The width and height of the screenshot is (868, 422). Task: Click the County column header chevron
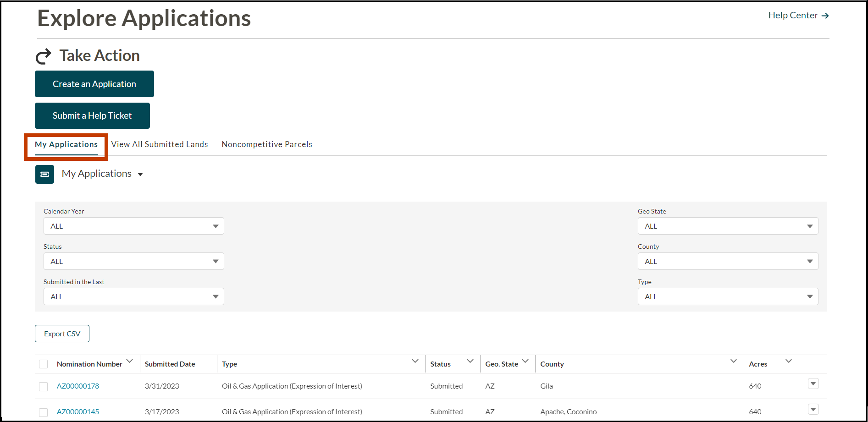[x=733, y=362]
